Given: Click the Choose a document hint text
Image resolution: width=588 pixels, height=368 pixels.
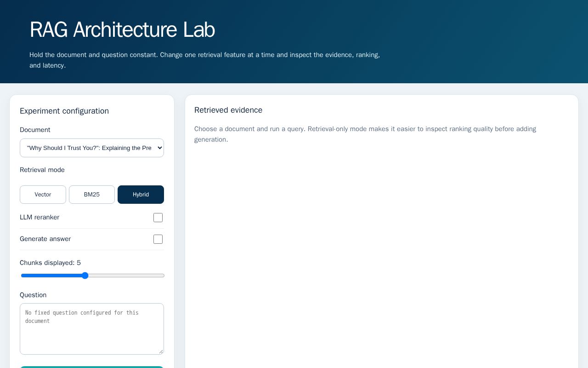Looking at the screenshot, I should click(x=365, y=134).
